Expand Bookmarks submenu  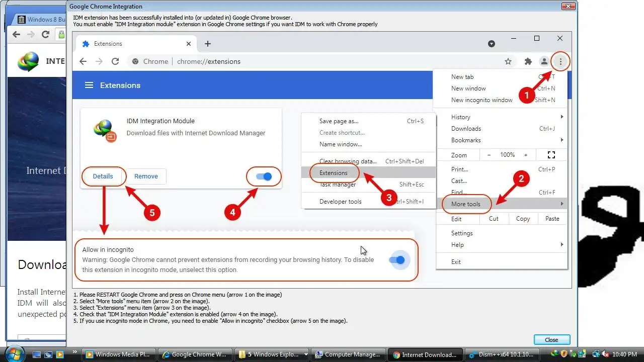(501, 140)
